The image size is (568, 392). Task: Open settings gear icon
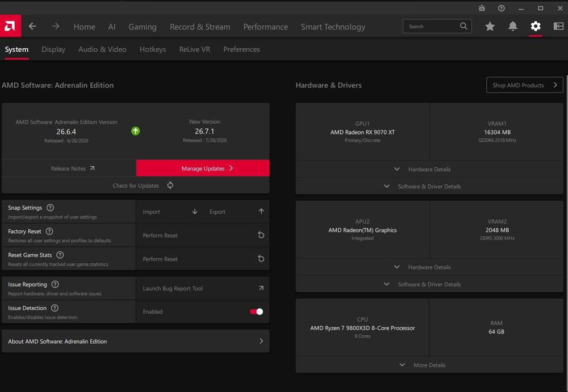point(536,26)
